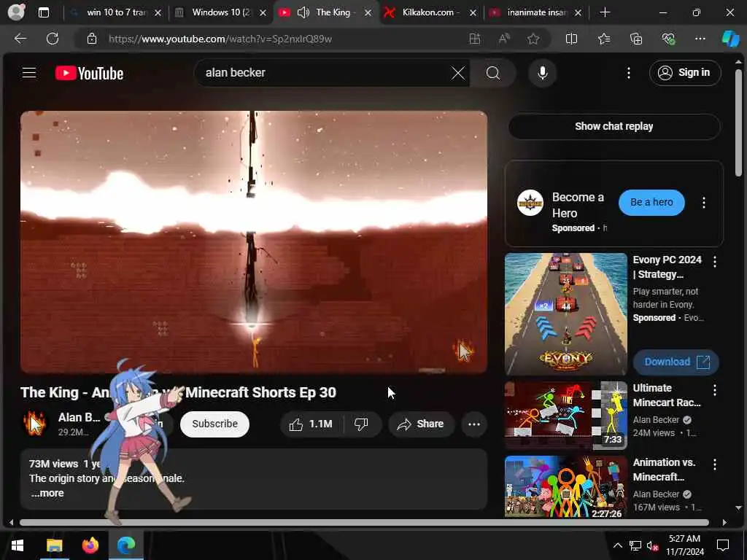Open the muted volume tray icon

pos(652,545)
